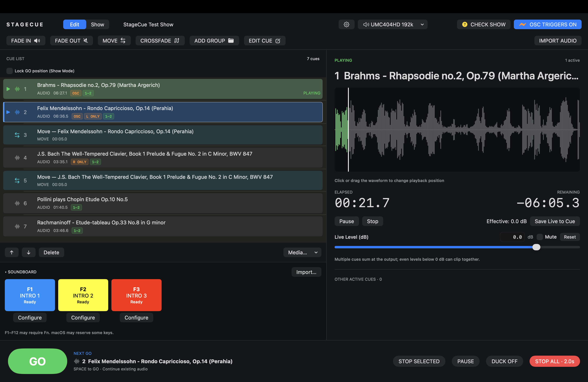Click the play triangle on Brahms cue

[x=8, y=89]
